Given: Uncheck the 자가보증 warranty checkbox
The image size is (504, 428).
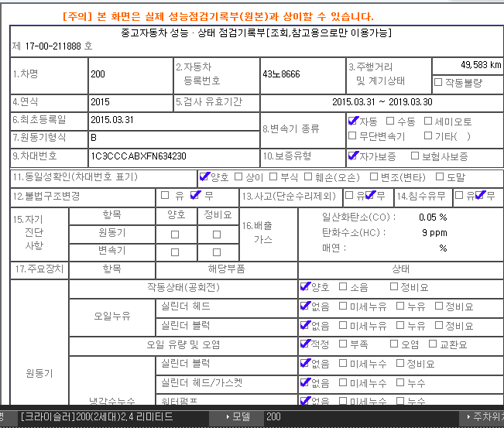Looking at the screenshot, I should click(353, 156).
